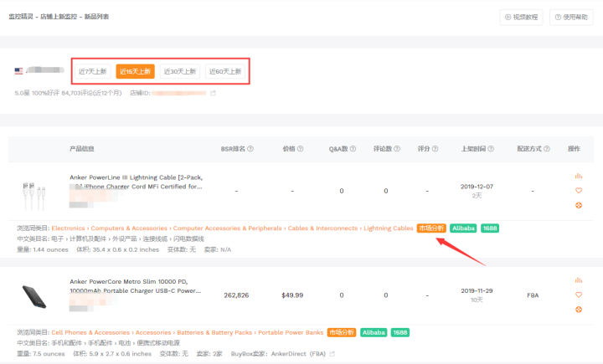
Task: Click the US flag icon beside store name
Action: [18, 71]
